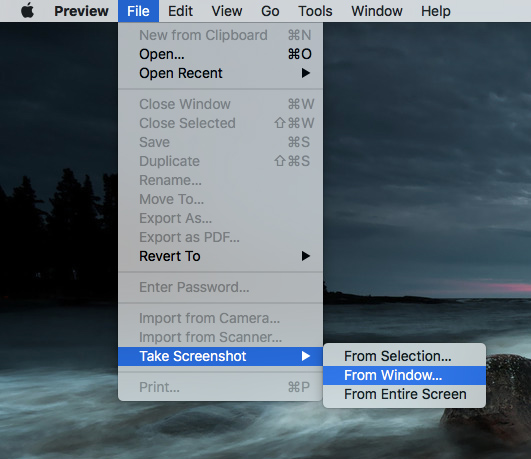This screenshot has width=531, height=459.
Task: Click the Preview app menu
Action: pyautogui.click(x=81, y=11)
